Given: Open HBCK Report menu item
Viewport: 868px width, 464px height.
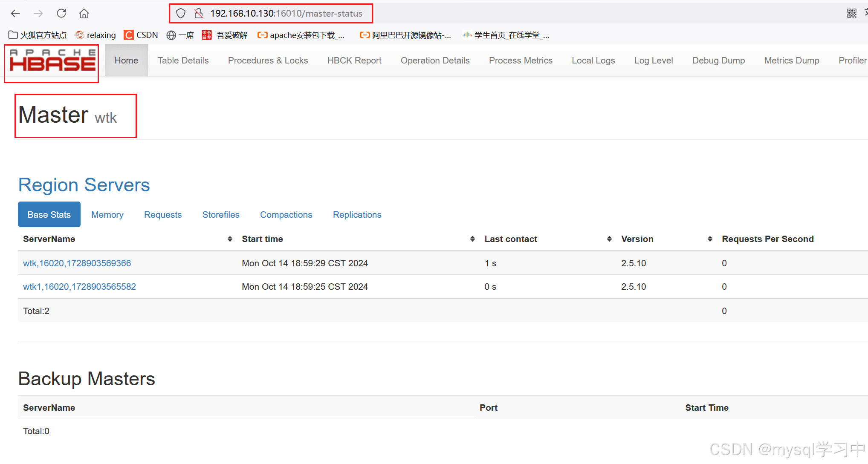Looking at the screenshot, I should [x=354, y=61].
